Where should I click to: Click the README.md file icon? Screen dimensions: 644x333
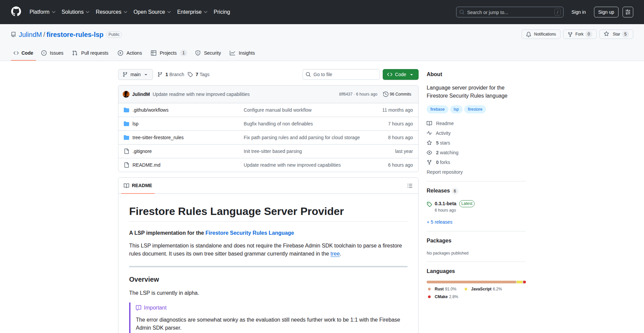(126, 165)
